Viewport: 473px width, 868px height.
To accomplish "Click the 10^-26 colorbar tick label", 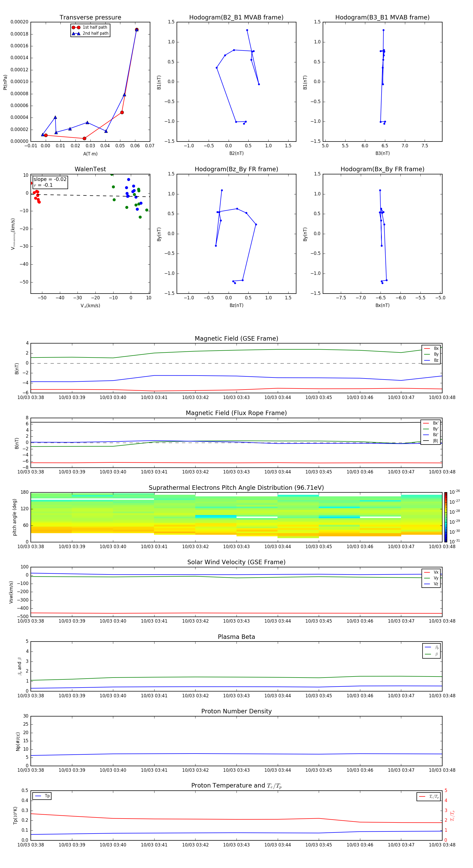I will click(x=455, y=492).
